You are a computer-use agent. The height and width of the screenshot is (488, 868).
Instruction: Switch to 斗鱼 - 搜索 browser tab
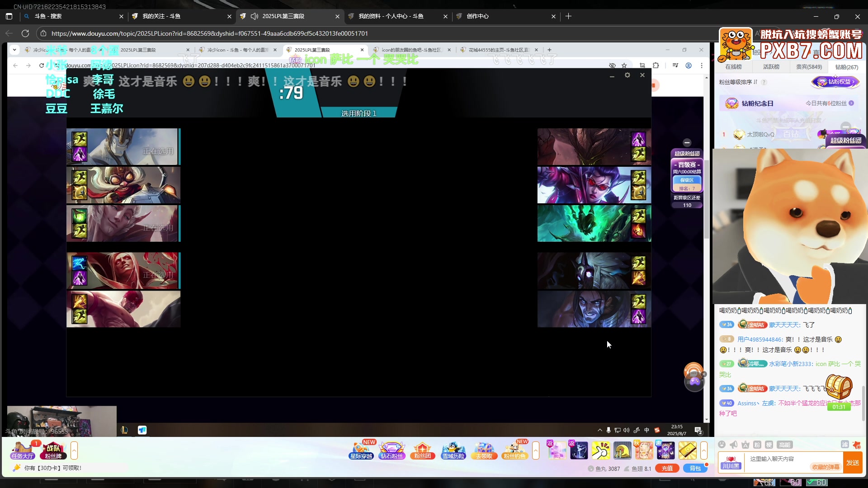point(73,16)
